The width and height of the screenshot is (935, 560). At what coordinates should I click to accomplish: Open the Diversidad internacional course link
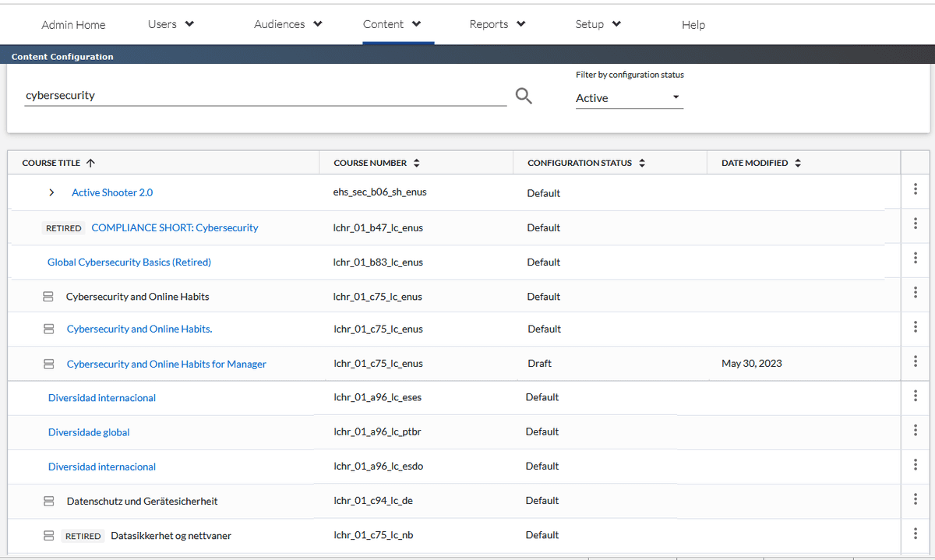click(101, 397)
